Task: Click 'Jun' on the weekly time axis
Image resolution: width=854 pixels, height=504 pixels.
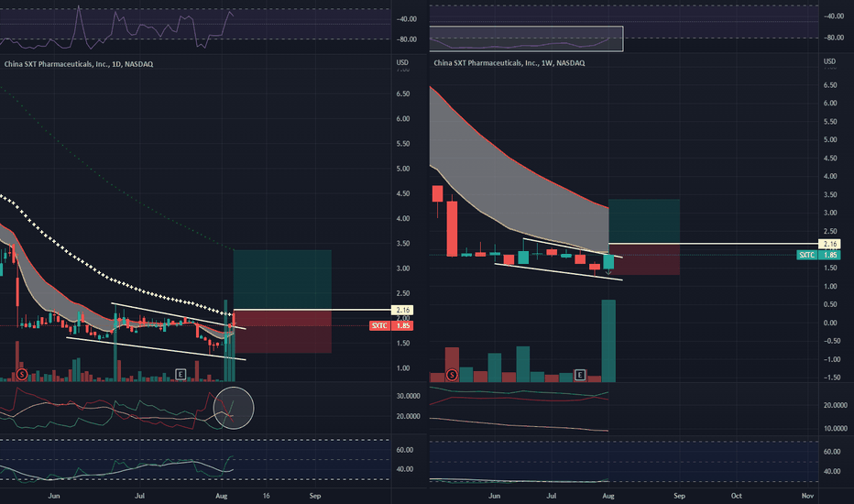Action: [494, 496]
